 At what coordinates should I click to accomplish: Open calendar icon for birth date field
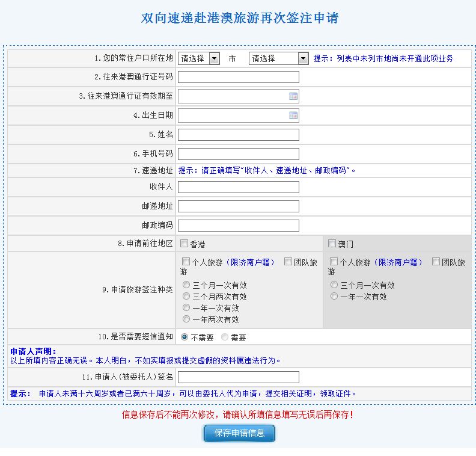(x=293, y=116)
